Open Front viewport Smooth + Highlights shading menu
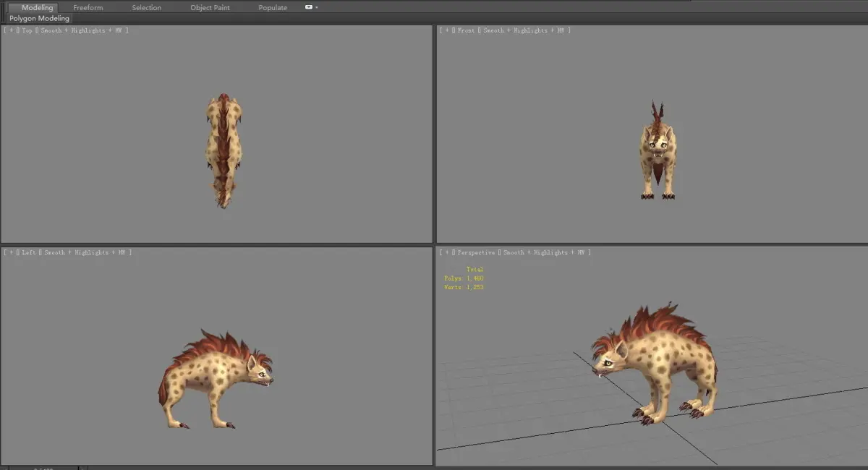 click(x=525, y=30)
